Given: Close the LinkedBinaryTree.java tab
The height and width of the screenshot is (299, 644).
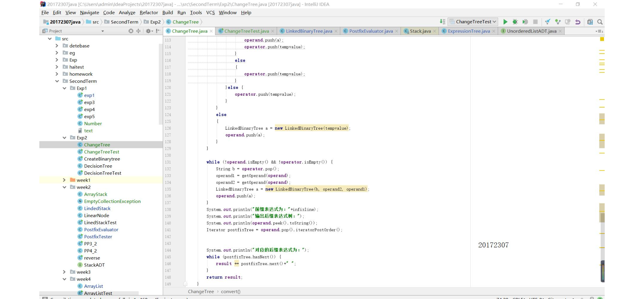Looking at the screenshot, I should pyautogui.click(x=336, y=31).
